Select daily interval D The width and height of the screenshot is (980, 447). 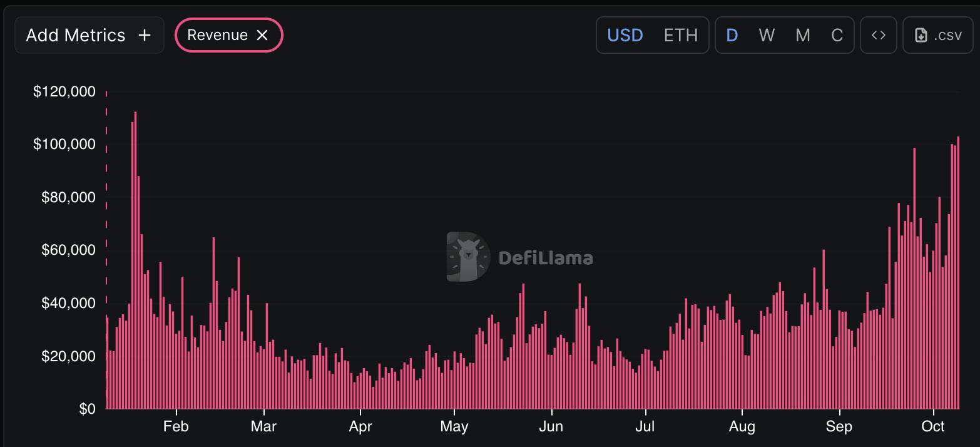(732, 36)
